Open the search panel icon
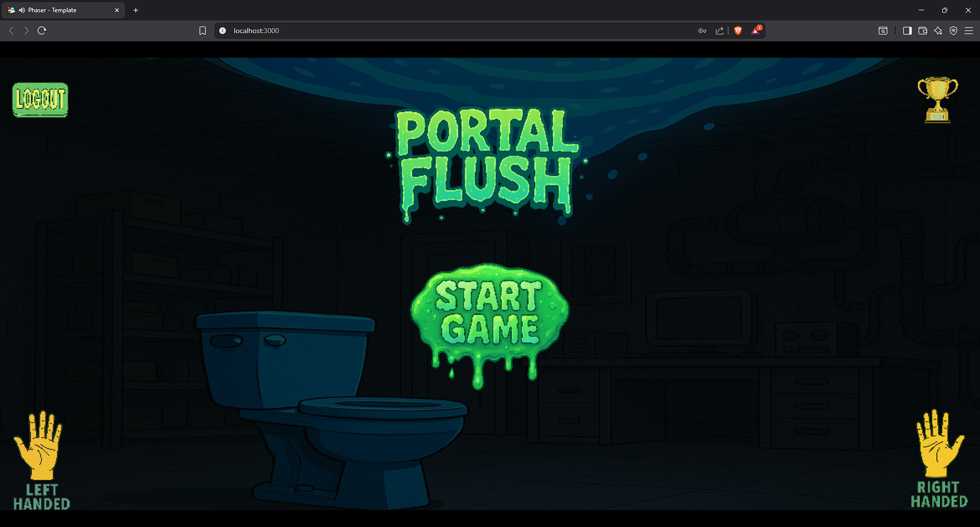980x527 pixels. tap(884, 31)
